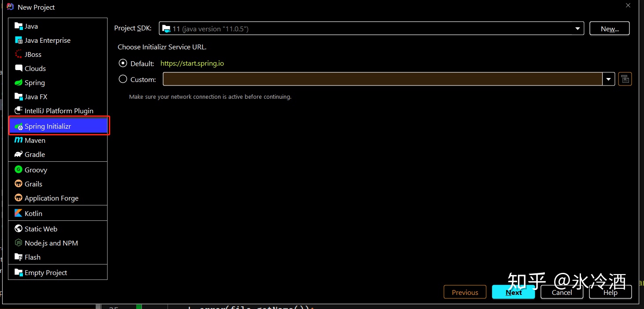Click the Static Web globe icon
This screenshot has height=309, width=644.
click(x=19, y=229)
